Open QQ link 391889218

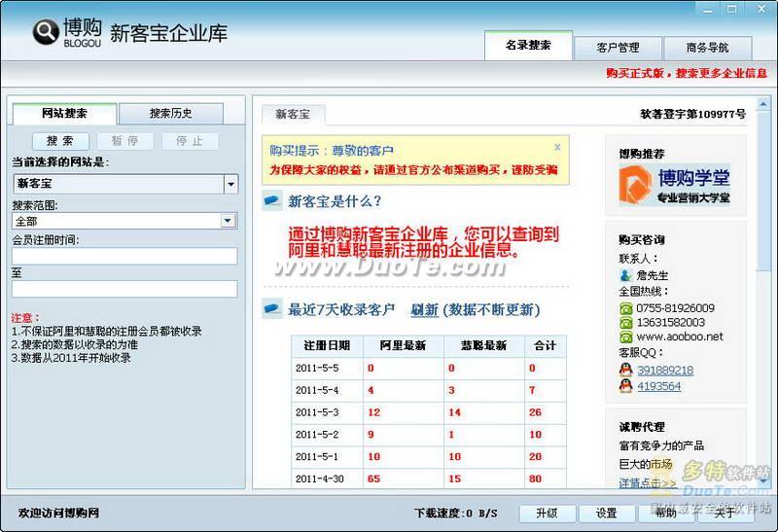(665, 371)
